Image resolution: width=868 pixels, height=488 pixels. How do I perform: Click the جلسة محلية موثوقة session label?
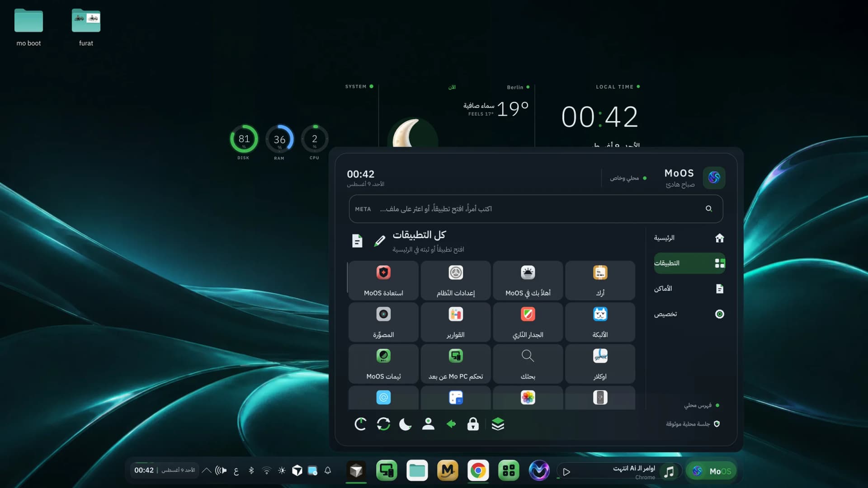click(693, 424)
